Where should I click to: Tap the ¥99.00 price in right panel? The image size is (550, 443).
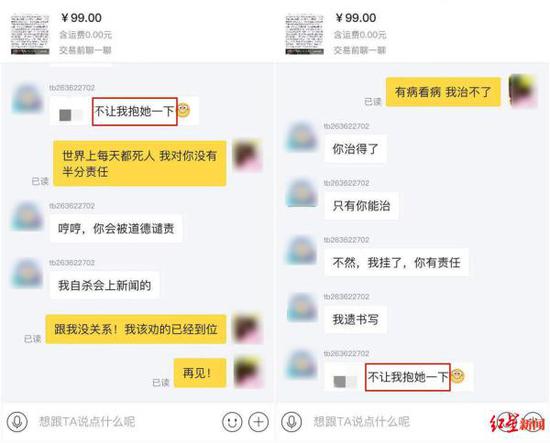coord(356,18)
